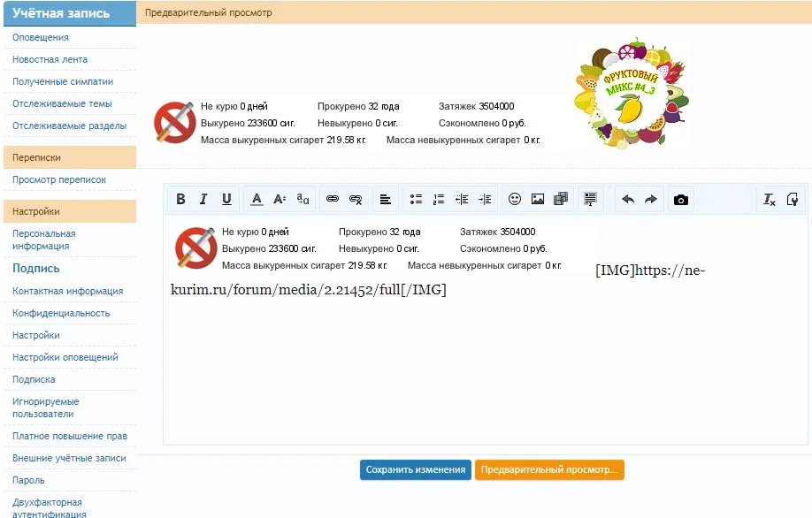Open Отслеживаемые разделы
Image resolution: width=812 pixels, height=518 pixels.
point(69,126)
